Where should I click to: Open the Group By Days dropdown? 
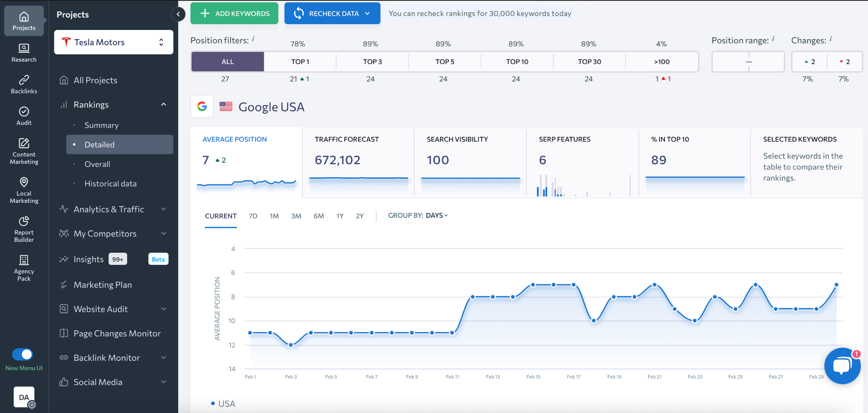[x=436, y=215]
